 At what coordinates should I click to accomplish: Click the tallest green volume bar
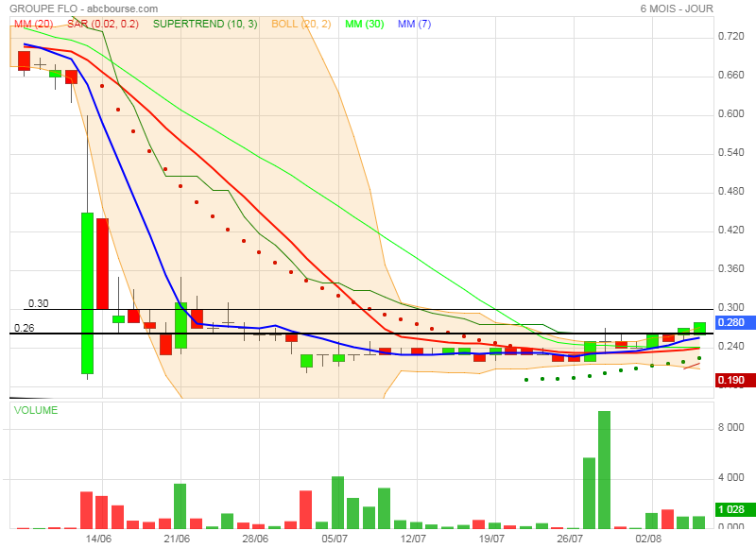[604, 470]
